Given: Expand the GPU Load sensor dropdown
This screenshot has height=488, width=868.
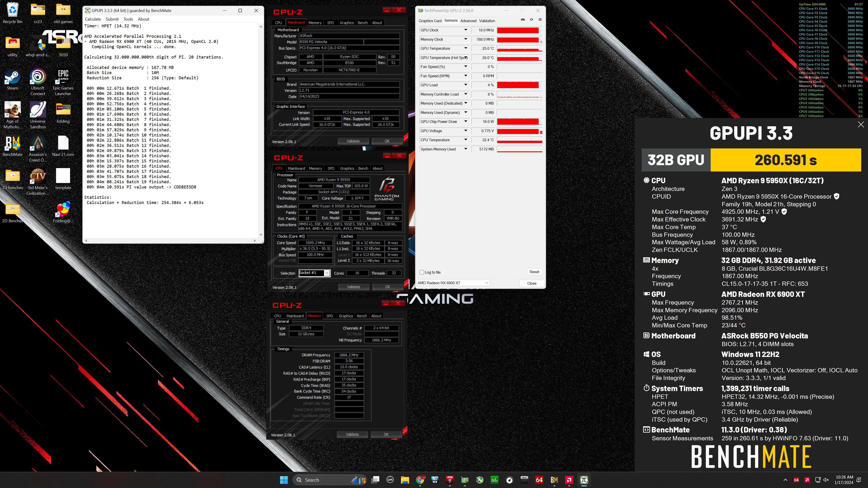Looking at the screenshot, I should pos(466,85).
